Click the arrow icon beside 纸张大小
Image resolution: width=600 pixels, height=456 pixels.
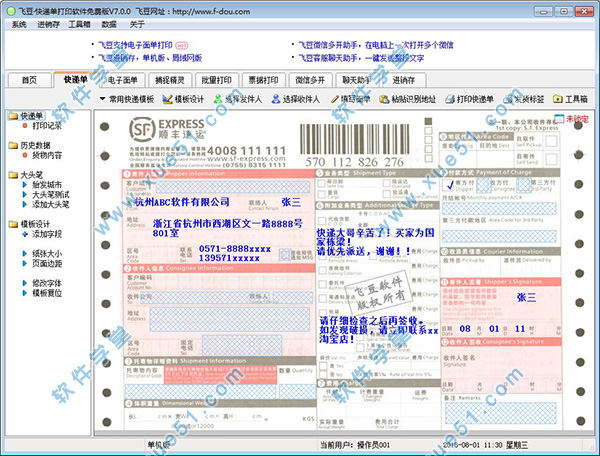click(x=25, y=253)
